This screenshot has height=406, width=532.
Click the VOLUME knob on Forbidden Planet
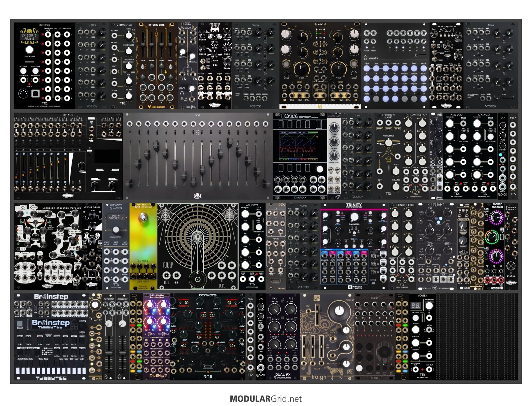pyautogui.click(x=395, y=186)
